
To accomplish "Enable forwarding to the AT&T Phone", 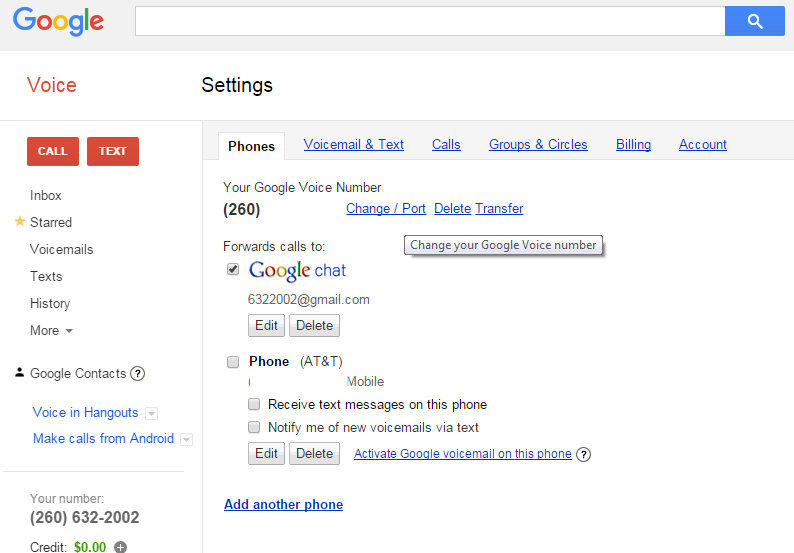I will point(233,362).
